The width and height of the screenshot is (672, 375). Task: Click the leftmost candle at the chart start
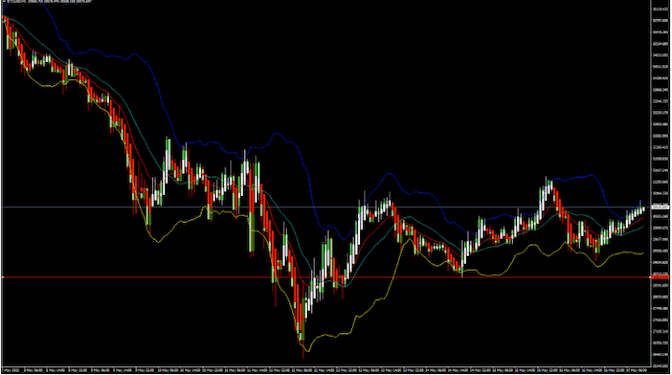click(x=4, y=19)
